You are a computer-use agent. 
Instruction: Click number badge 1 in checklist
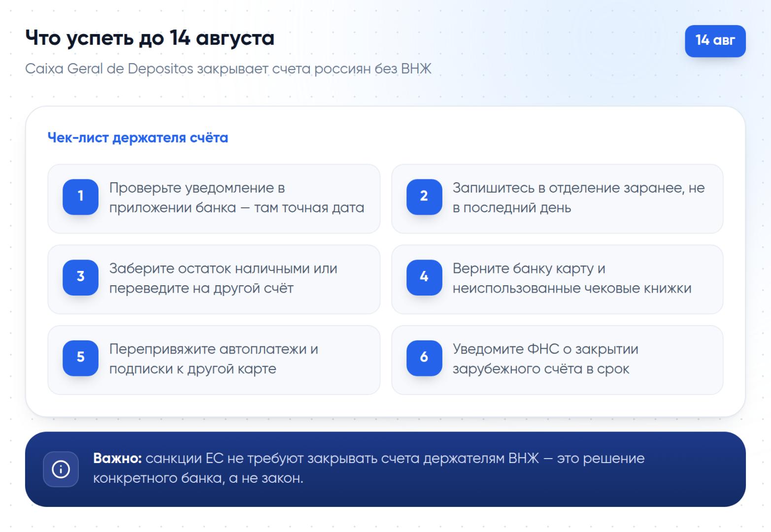click(80, 197)
